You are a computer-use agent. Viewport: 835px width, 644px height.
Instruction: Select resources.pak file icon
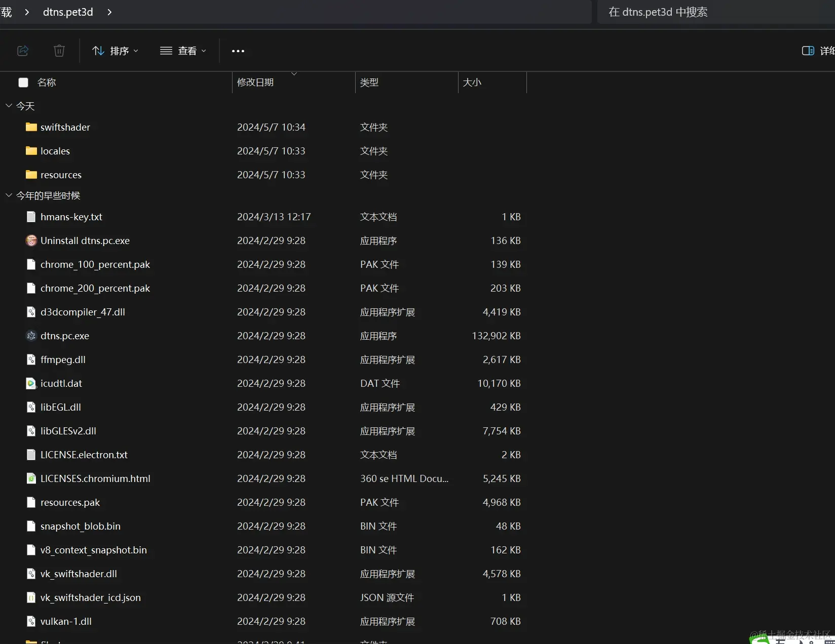(31, 502)
